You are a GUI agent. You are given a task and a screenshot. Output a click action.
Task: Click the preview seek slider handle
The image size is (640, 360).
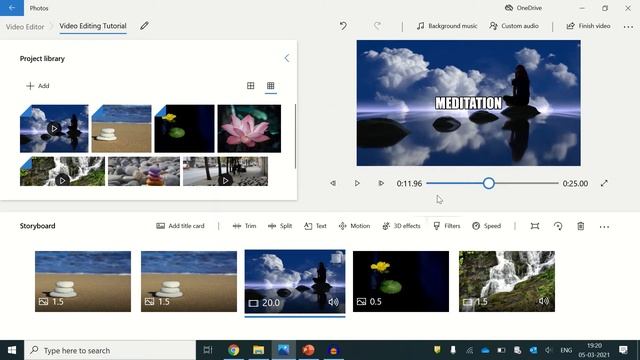click(x=489, y=183)
